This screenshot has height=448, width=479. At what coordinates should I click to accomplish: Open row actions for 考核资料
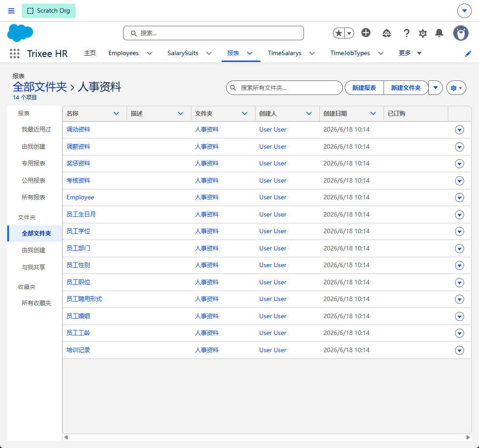(x=459, y=181)
